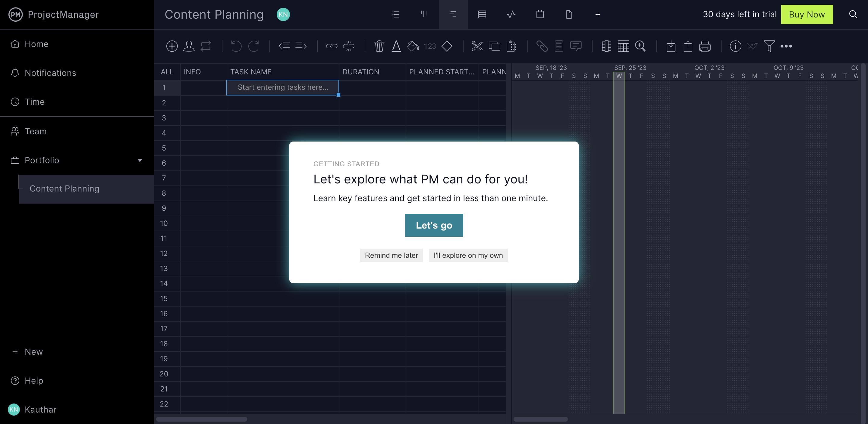Click the paint bucket fill color icon
This screenshot has height=424, width=868.
(413, 46)
